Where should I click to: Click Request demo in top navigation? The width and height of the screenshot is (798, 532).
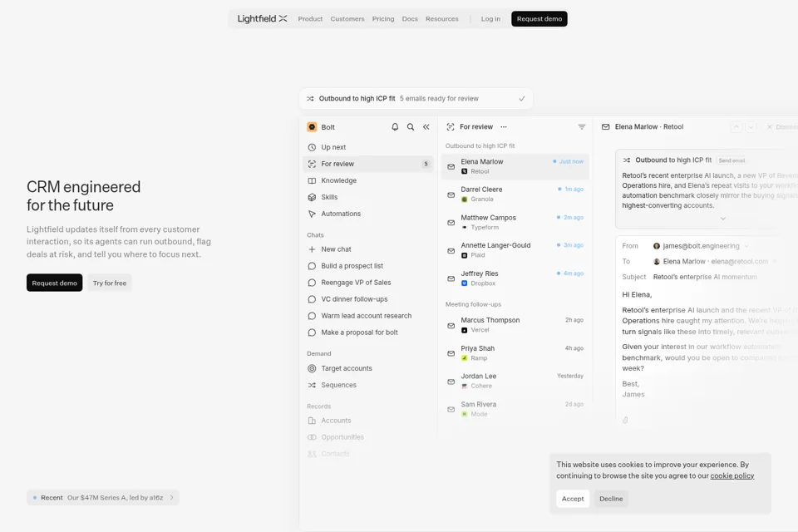(x=539, y=19)
